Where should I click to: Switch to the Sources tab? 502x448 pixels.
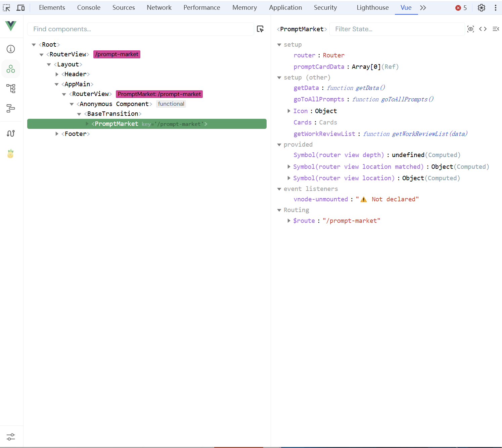coord(124,7)
